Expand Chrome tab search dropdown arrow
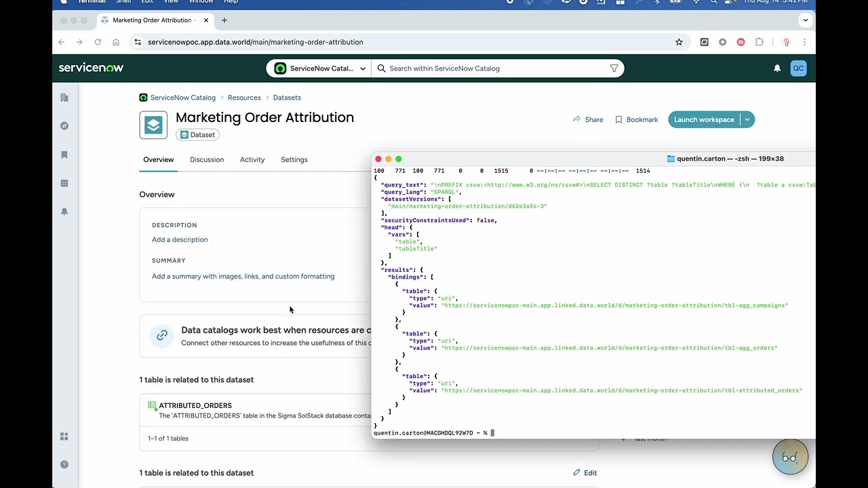The image size is (868, 488). (x=806, y=20)
